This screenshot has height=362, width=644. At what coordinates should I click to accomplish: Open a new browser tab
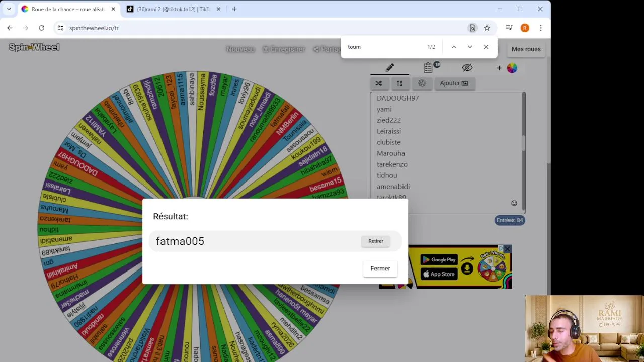(x=234, y=9)
